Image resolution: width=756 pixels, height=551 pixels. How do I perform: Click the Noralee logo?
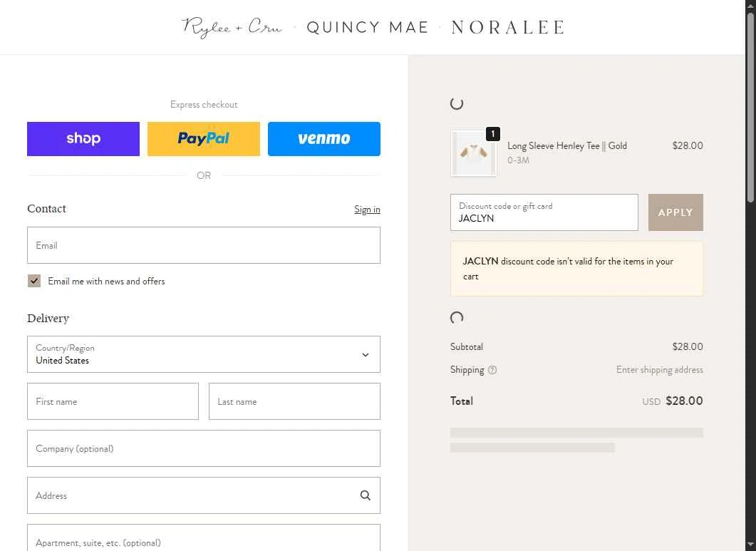tap(508, 28)
